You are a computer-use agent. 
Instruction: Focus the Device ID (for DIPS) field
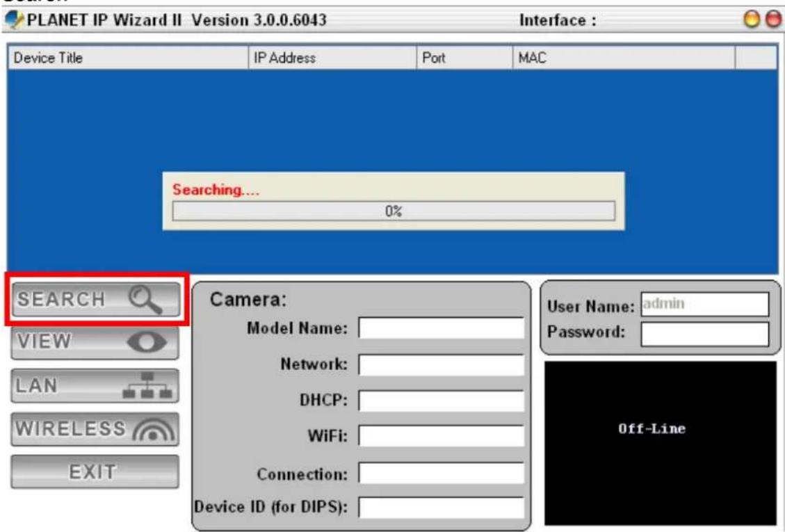441,508
